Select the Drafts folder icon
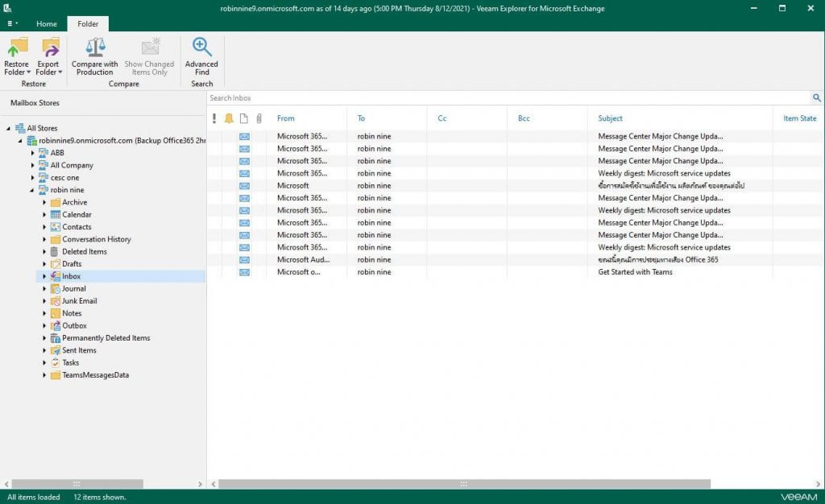 click(x=56, y=264)
